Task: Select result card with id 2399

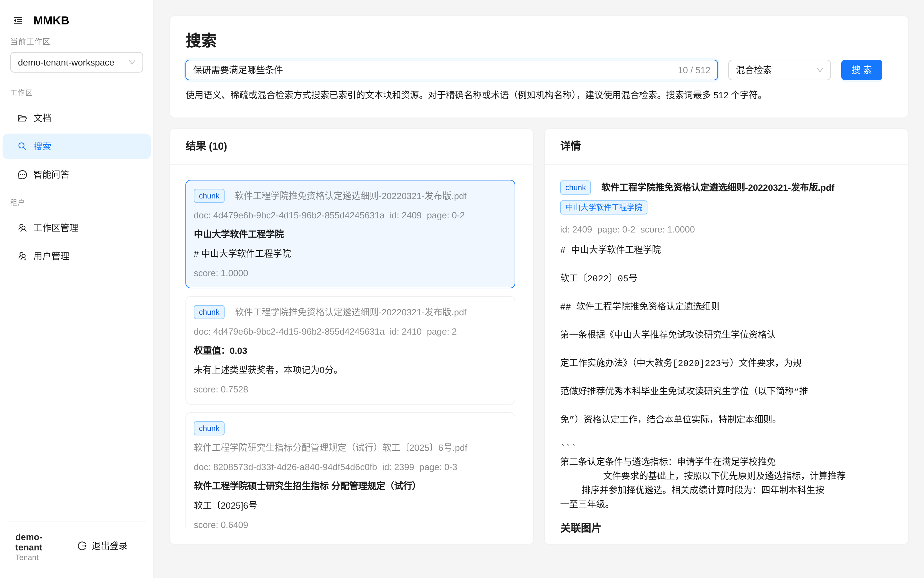Action: 350,471
